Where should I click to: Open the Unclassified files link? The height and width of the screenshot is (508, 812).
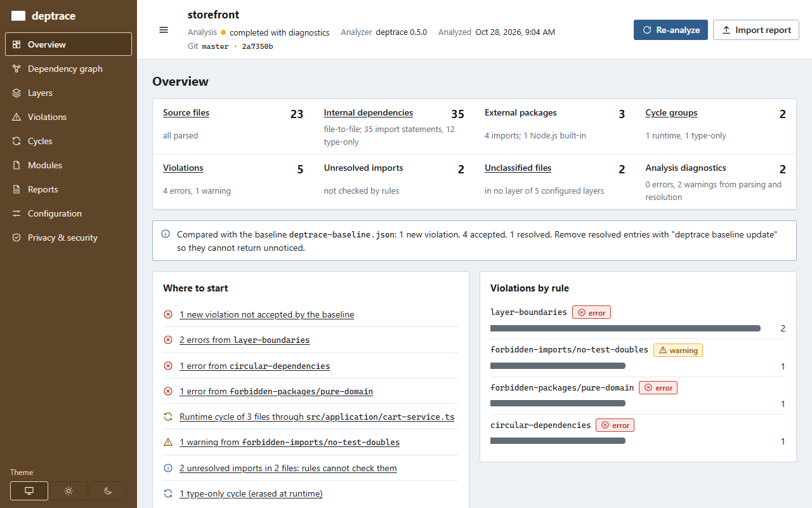(x=518, y=168)
